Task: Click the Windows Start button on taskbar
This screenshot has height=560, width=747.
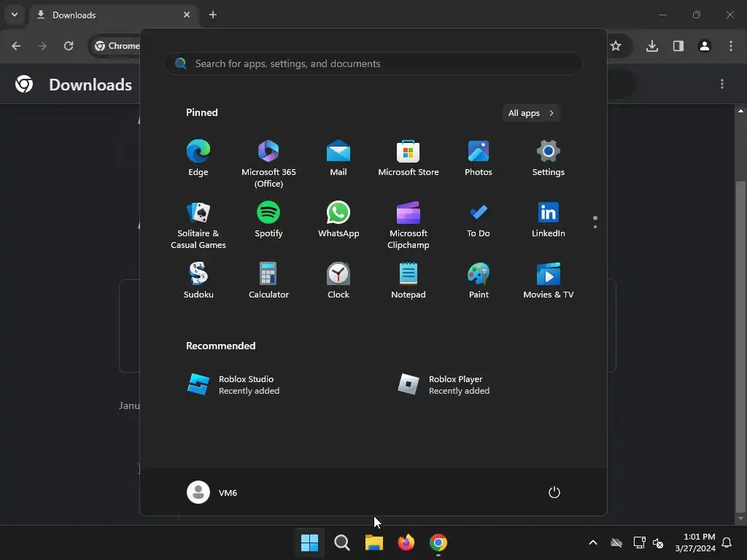Action: tap(309, 542)
